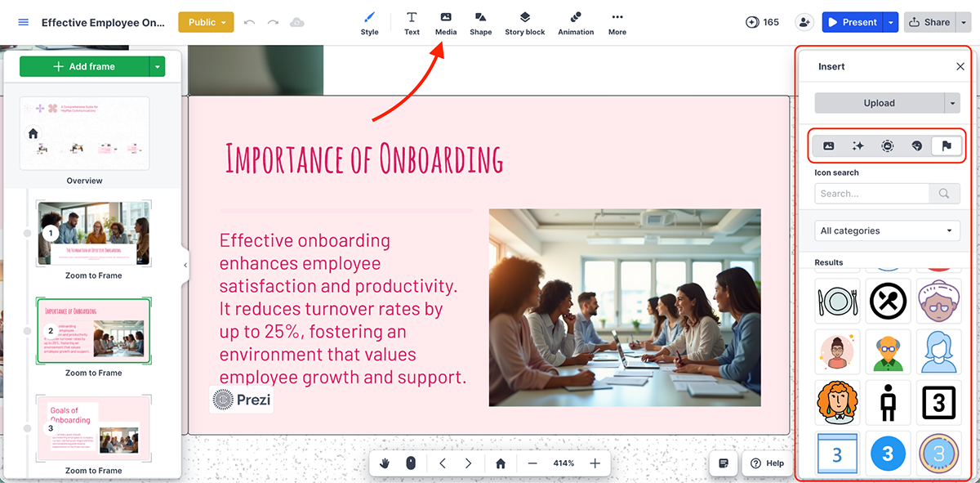Screen dimensions: 980x483
Task: Switch to the Images tab in Insert panel
Action: (828, 145)
